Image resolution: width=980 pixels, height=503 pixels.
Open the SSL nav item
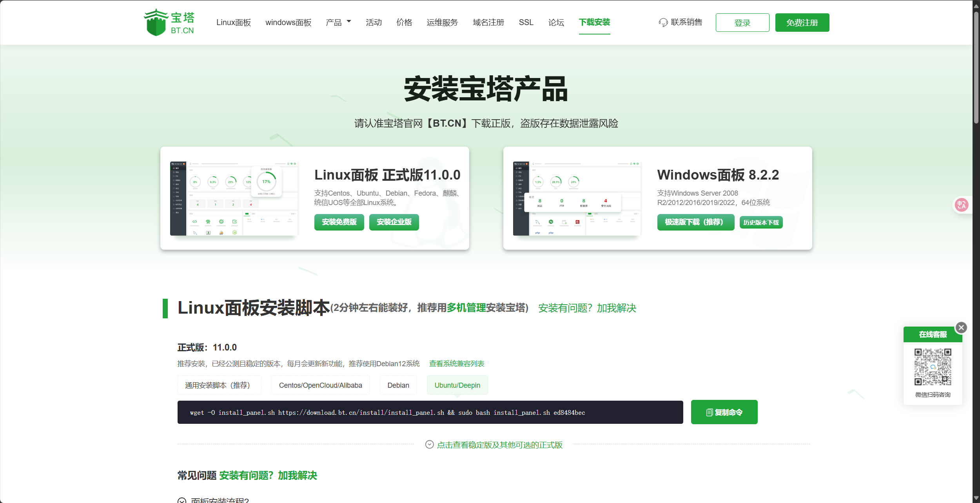(x=526, y=22)
